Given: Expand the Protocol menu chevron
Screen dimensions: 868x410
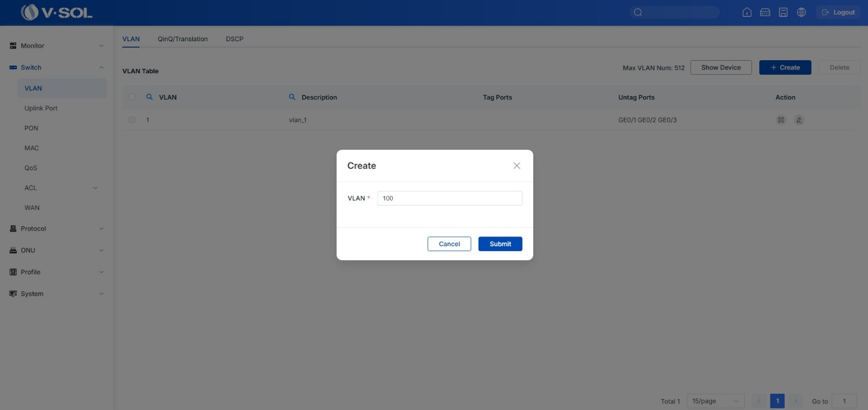Looking at the screenshot, I should tap(101, 229).
